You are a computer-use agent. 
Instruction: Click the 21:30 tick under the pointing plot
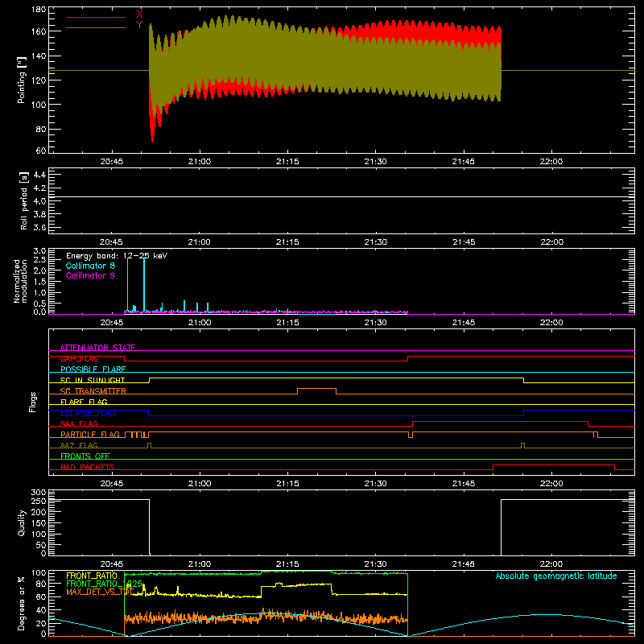point(375,162)
